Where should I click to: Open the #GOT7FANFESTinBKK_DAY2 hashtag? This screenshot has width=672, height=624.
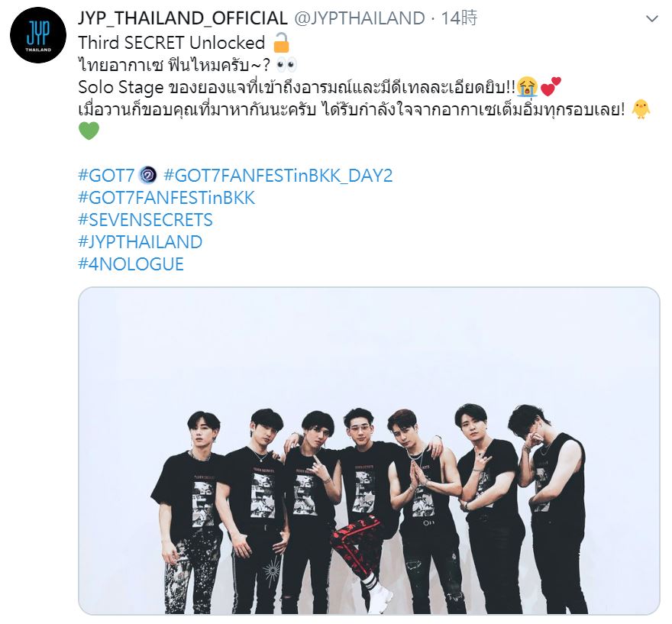click(278, 176)
